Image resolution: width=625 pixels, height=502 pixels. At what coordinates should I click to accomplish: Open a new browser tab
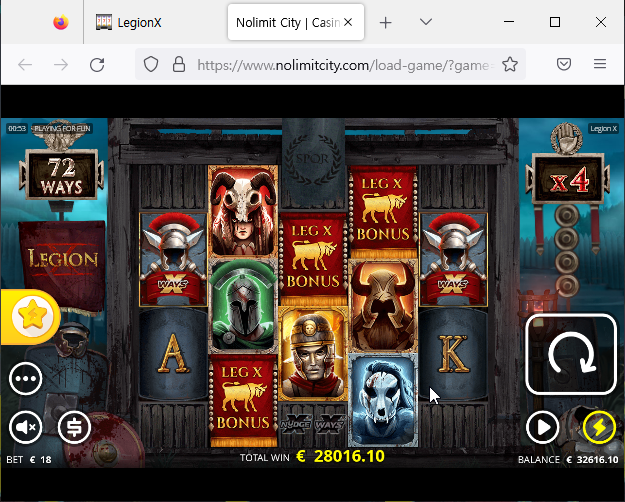click(385, 22)
